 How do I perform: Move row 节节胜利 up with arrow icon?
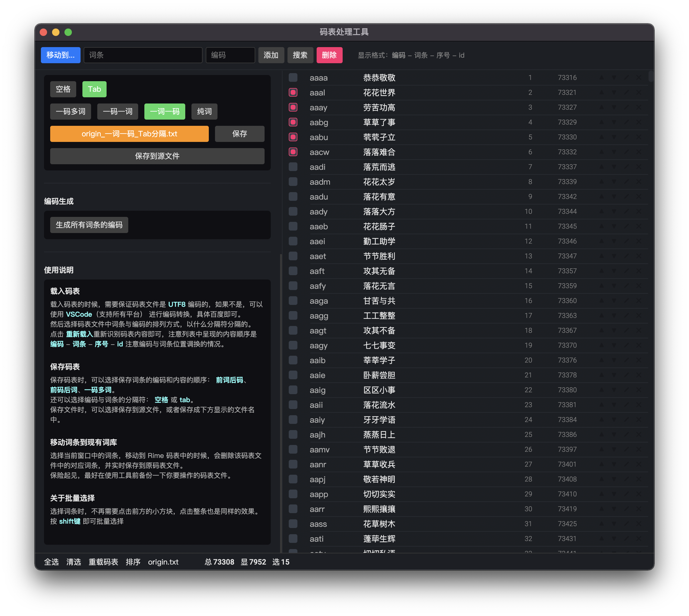tap(601, 256)
